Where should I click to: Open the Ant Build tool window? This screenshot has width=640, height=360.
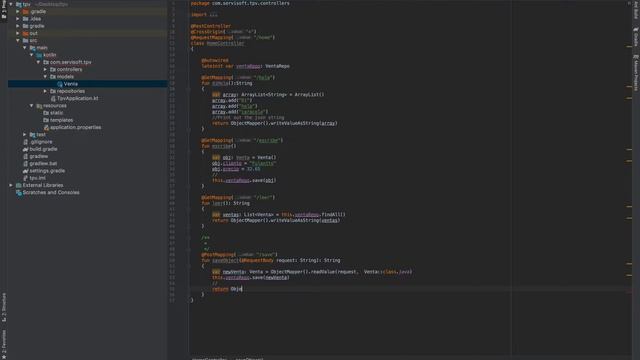[x=636, y=10]
